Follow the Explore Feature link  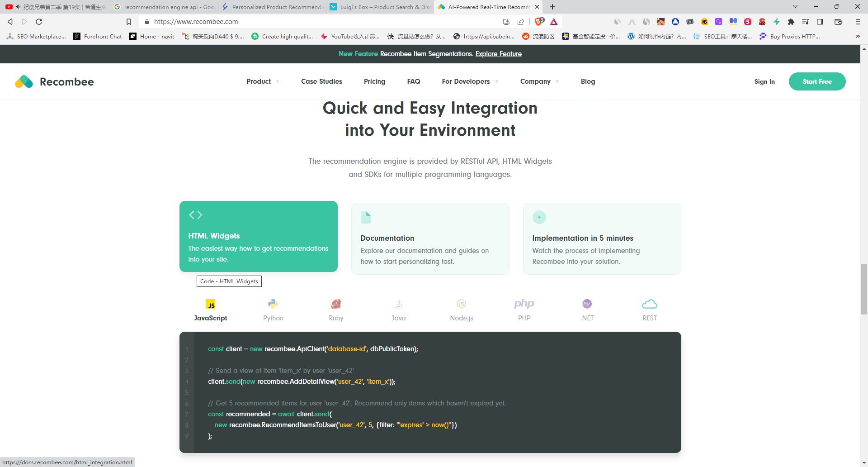(x=498, y=54)
